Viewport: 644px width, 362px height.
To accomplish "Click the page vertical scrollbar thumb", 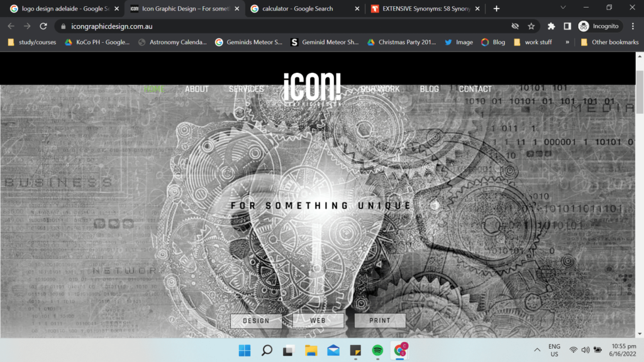I will 640,92.
